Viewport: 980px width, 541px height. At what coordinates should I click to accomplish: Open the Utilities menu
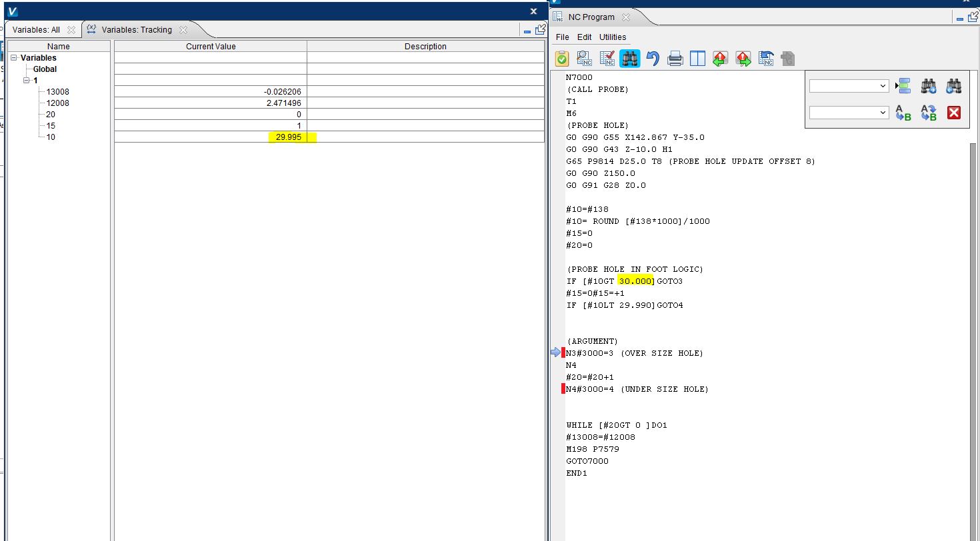coord(612,37)
